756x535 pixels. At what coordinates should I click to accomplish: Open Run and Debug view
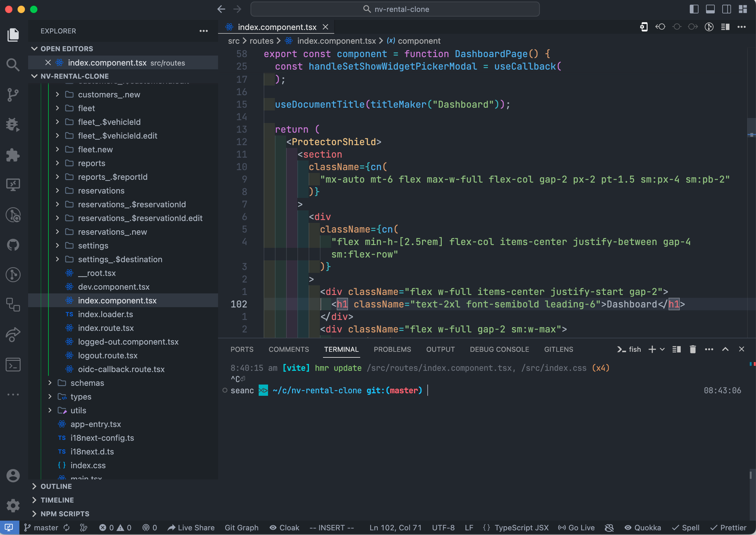13,125
